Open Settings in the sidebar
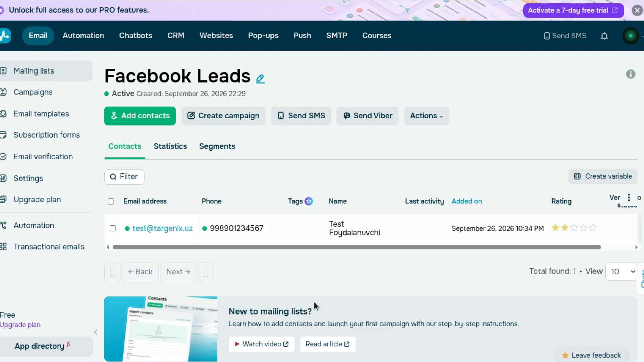 28,178
